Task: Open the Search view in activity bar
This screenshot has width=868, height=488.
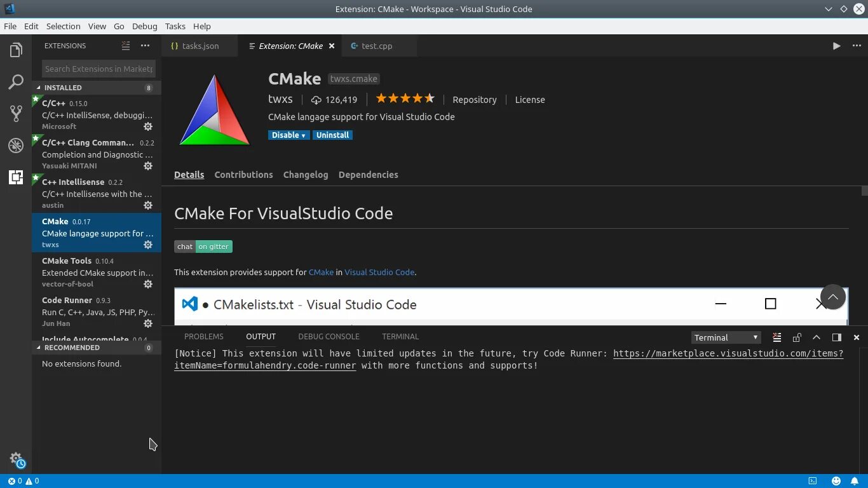Action: (16, 82)
